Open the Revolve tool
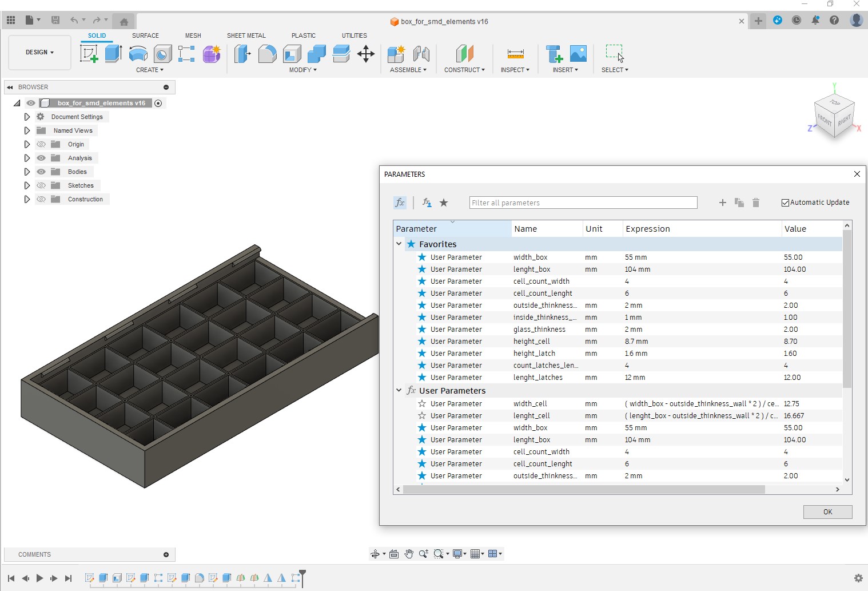Image resolution: width=868 pixels, height=591 pixels. [x=138, y=53]
